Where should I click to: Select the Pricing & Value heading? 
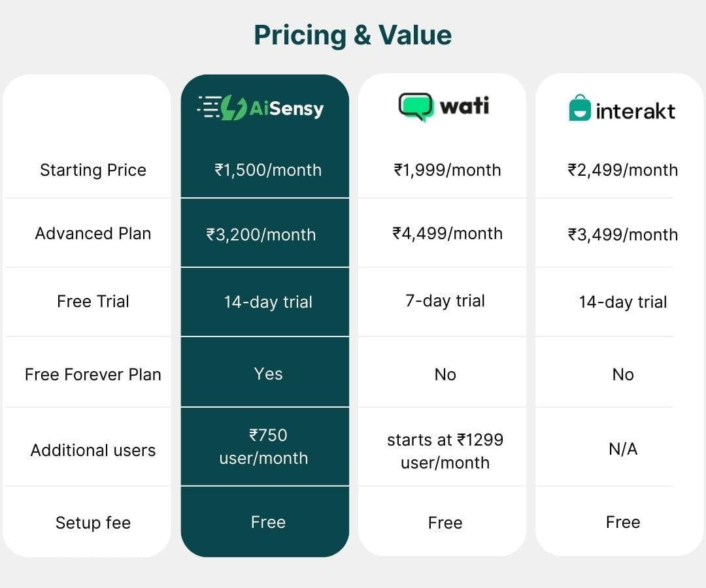(352, 35)
